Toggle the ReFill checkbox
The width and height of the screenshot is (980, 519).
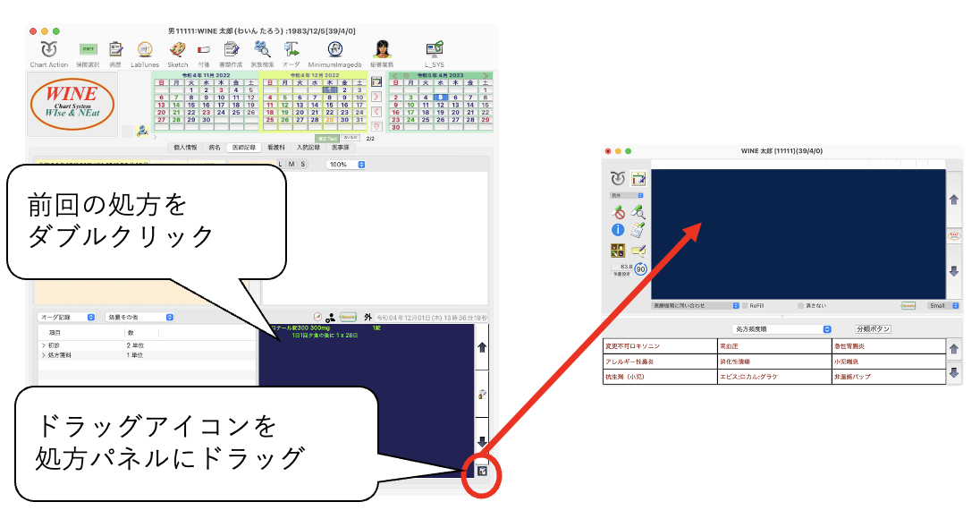click(744, 305)
